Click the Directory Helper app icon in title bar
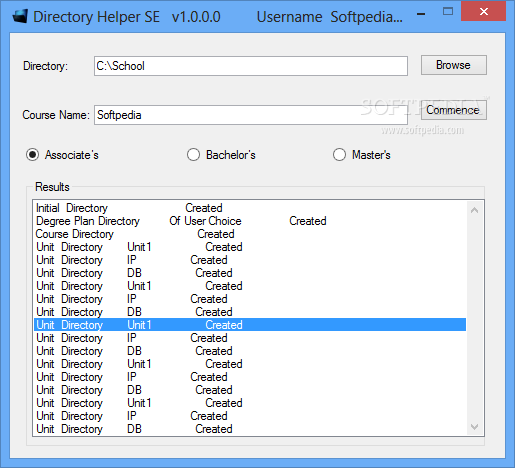 click(20, 17)
